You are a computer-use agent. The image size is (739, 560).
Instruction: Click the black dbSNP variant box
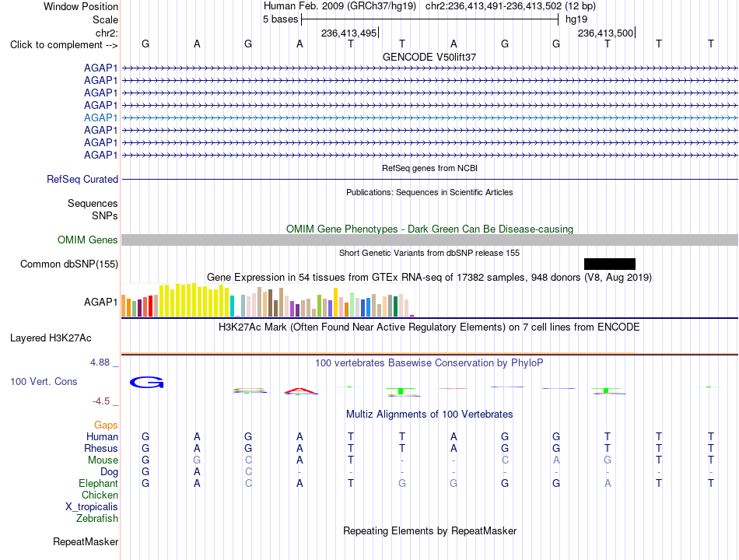609,264
